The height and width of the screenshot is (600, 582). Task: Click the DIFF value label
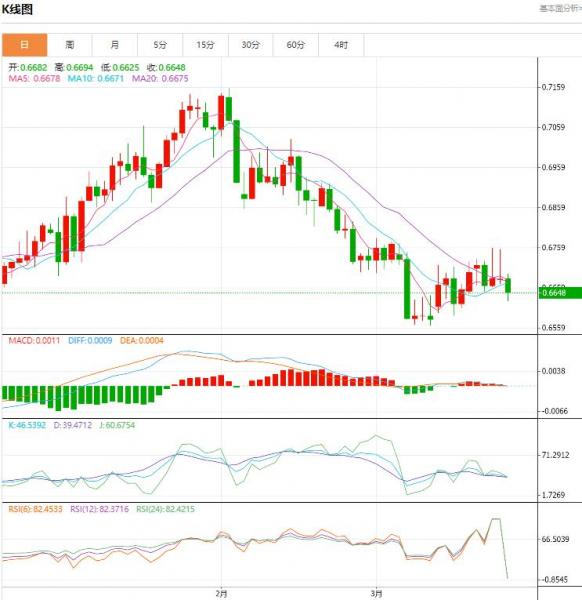tap(90, 340)
